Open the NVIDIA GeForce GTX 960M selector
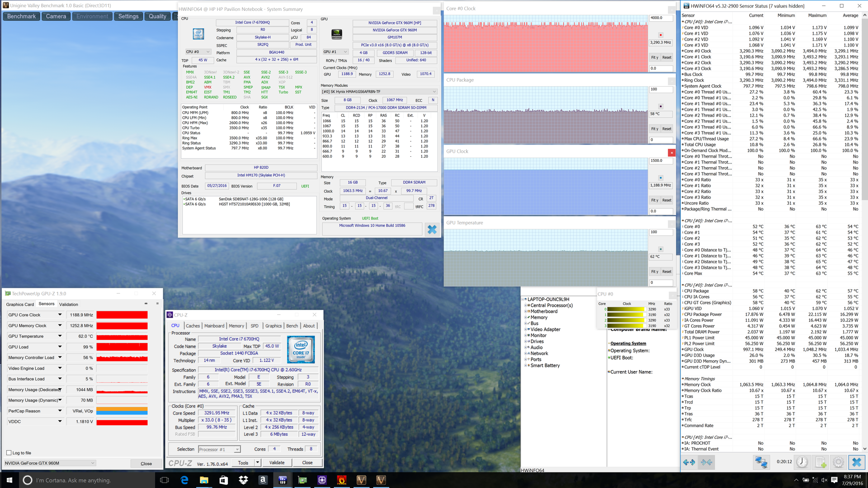Viewport: 868px width, 488px height. (x=50, y=463)
